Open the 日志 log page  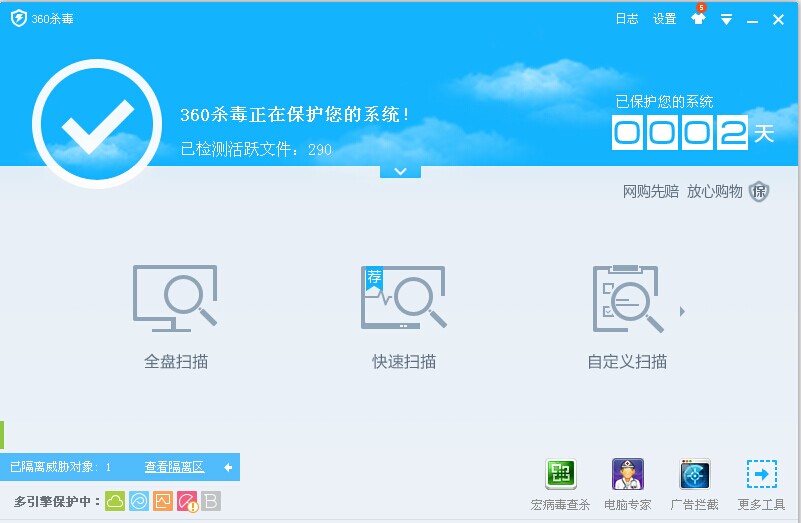[627, 19]
